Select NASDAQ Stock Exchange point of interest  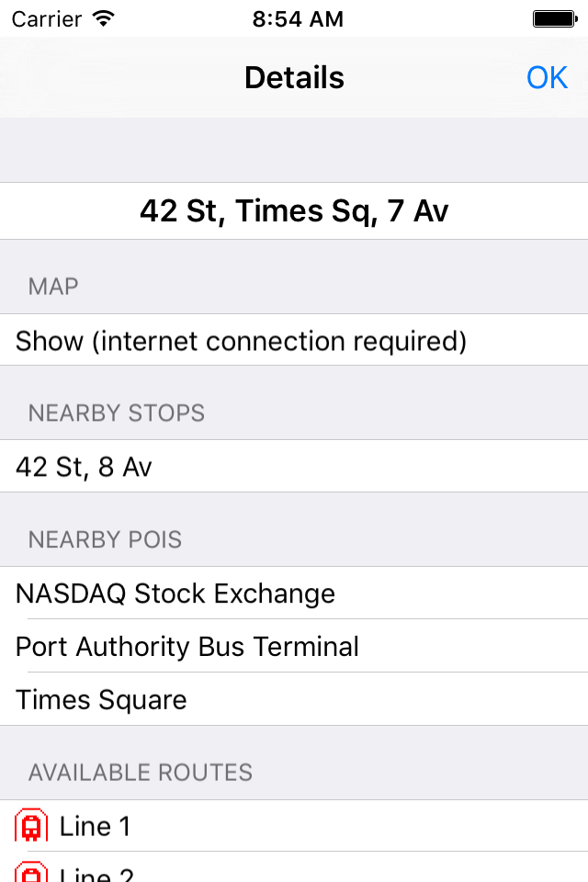click(175, 594)
